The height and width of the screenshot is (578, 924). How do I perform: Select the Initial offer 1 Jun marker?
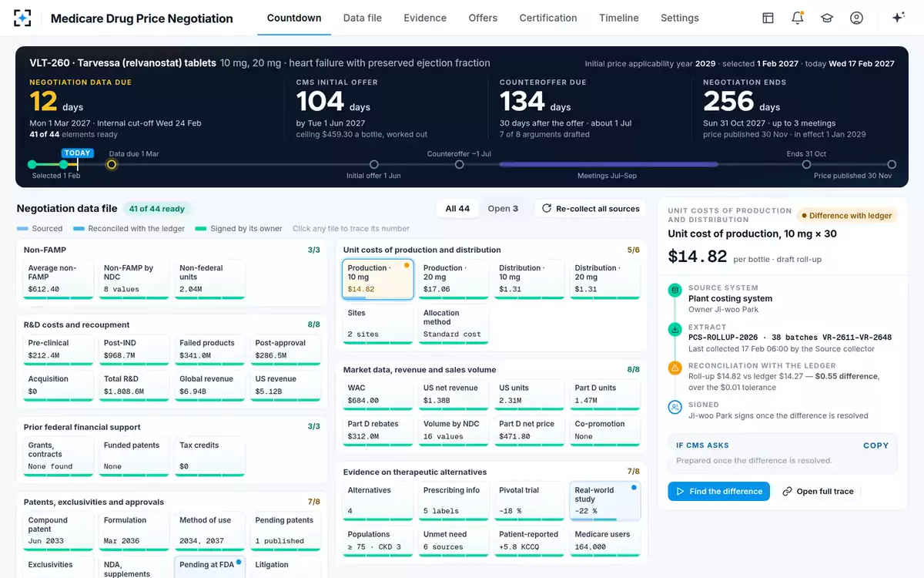[x=373, y=164]
